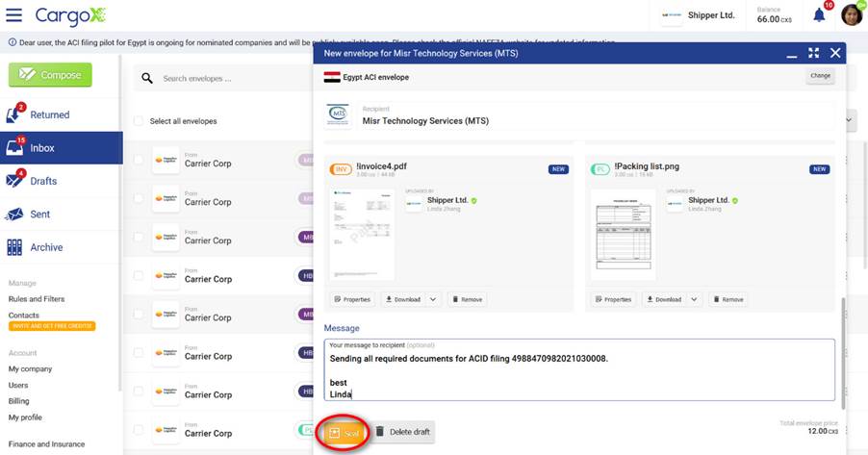Screen dimensions: 868x455
Task: Open the Inbox folder
Action: (61, 148)
